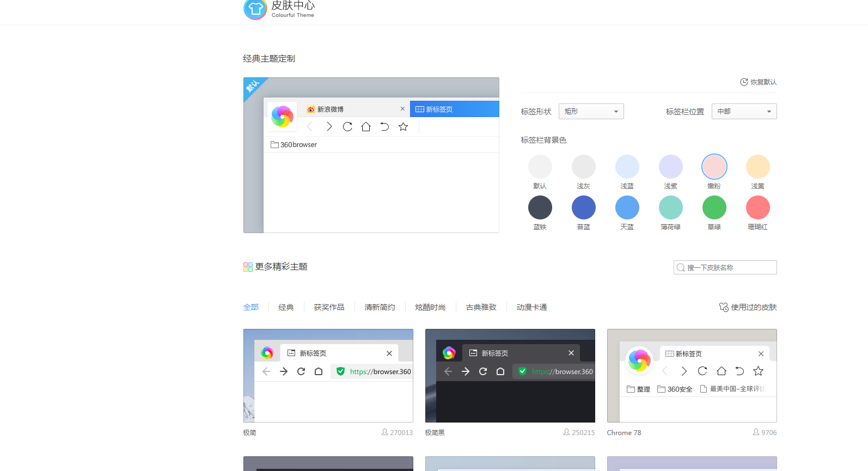The width and height of the screenshot is (868, 471).
Task: Click the star icon in Chrome 78 thumbnail
Action: [758, 371]
